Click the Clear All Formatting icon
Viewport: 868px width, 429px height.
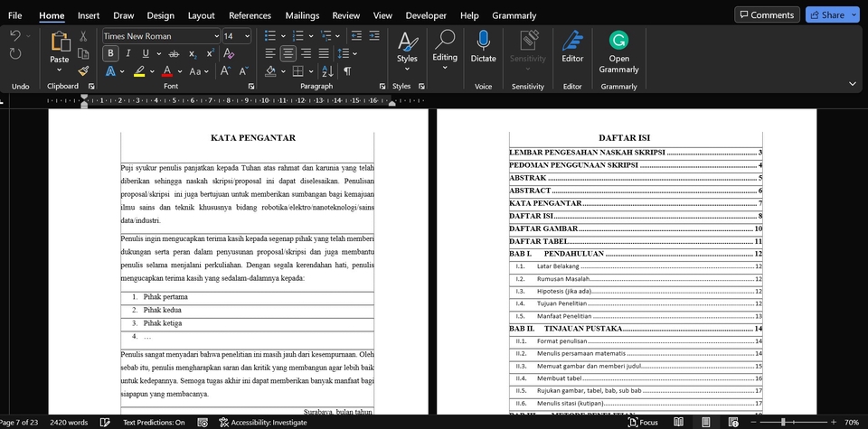pos(229,53)
